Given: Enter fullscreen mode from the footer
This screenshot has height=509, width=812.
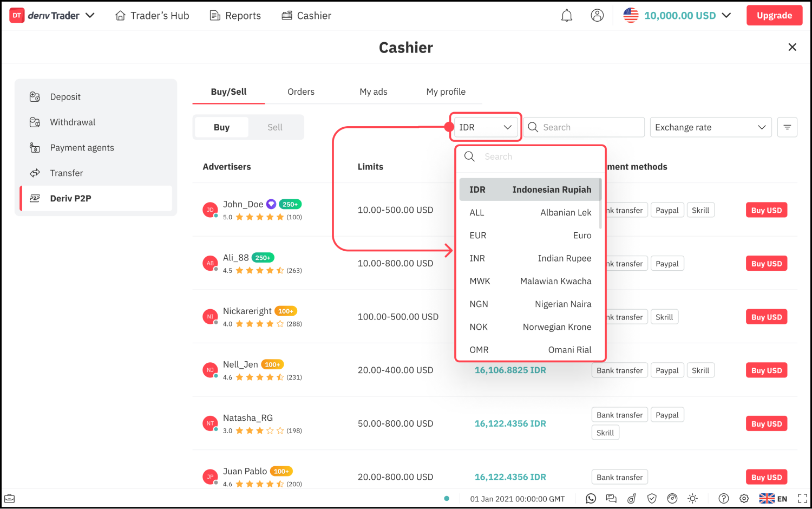Looking at the screenshot, I should click(802, 499).
